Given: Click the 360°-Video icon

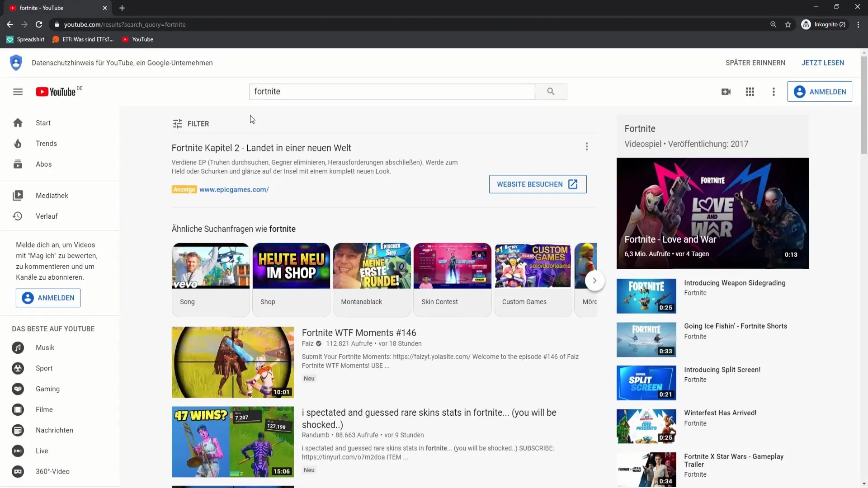Looking at the screenshot, I should click(18, 471).
